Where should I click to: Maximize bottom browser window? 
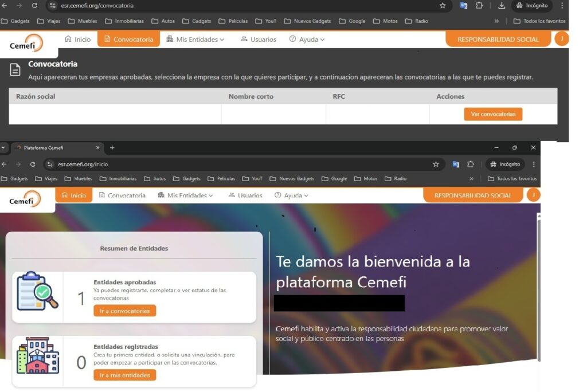tap(515, 147)
